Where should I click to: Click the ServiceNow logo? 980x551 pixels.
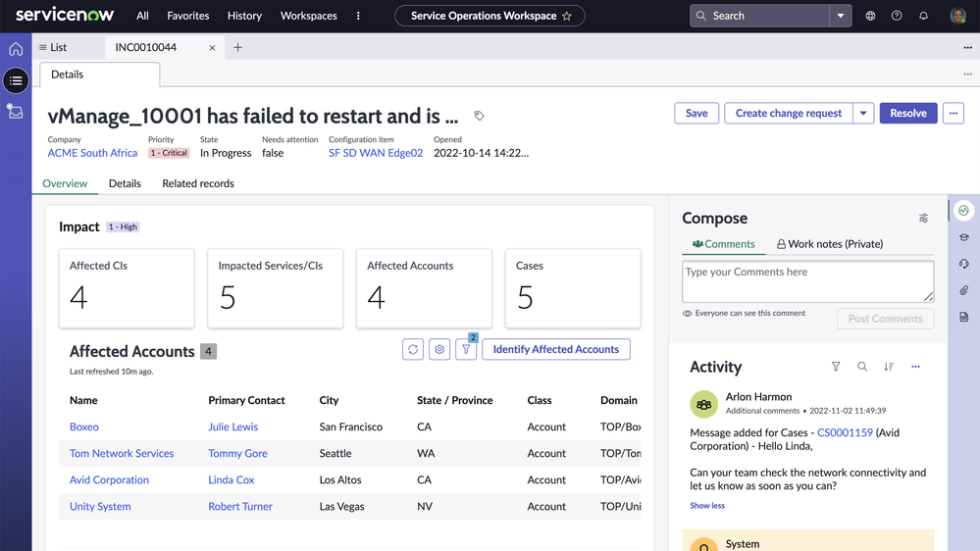65,15
